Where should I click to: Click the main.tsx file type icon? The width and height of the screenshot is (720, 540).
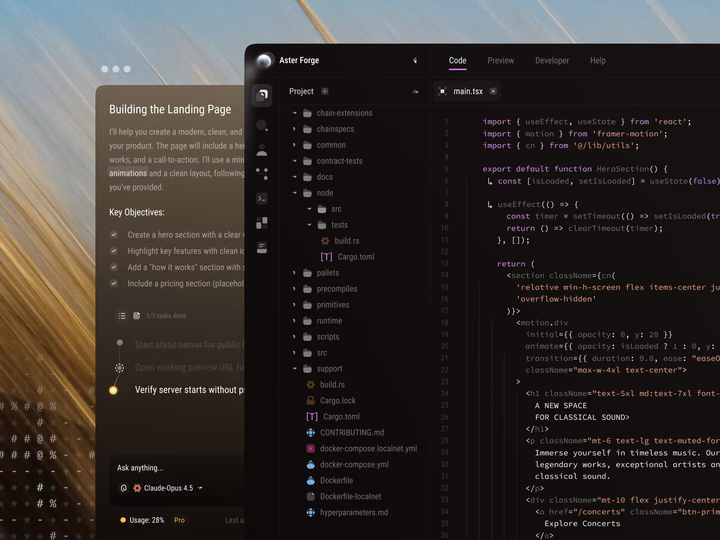pyautogui.click(x=442, y=91)
